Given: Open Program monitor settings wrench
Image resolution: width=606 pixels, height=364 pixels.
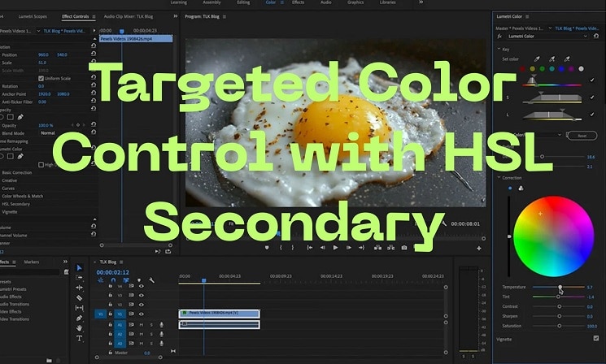Looking at the screenshot, I should [x=444, y=223].
